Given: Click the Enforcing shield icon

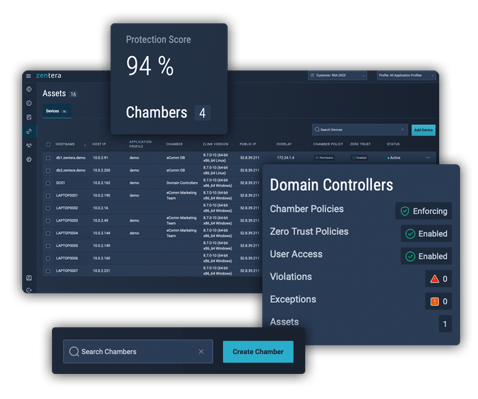Looking at the screenshot, I should [405, 211].
